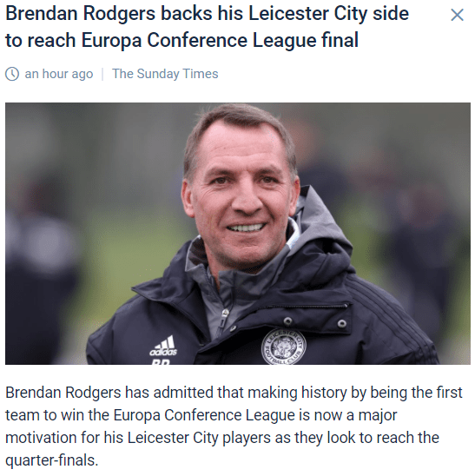The height and width of the screenshot is (476, 475).
Task: Close the article panel with the X icon
Action: click(x=457, y=15)
